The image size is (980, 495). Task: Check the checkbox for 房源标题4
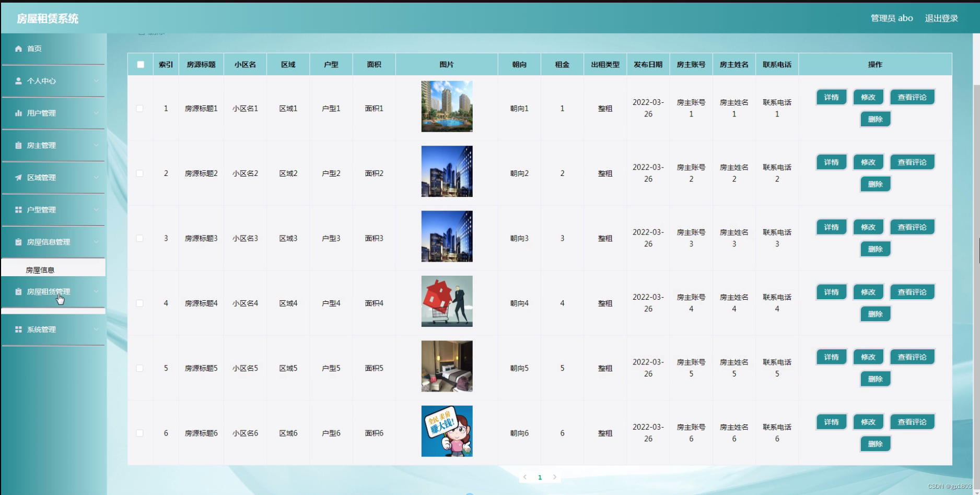tap(139, 303)
